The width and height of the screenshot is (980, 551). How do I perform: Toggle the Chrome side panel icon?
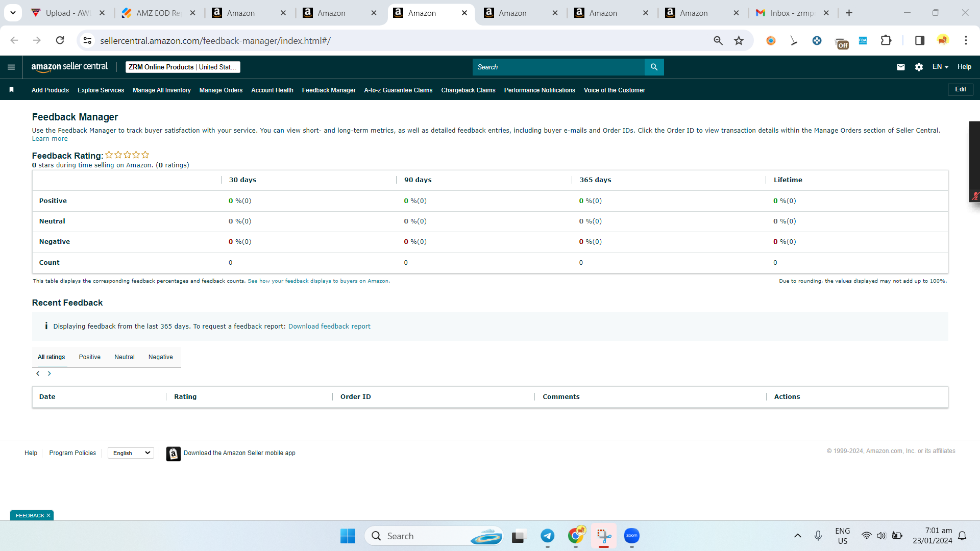(920, 40)
